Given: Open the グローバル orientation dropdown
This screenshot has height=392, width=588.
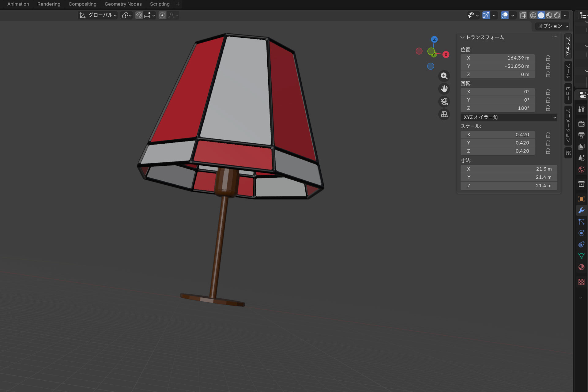Looking at the screenshot, I should pos(98,15).
